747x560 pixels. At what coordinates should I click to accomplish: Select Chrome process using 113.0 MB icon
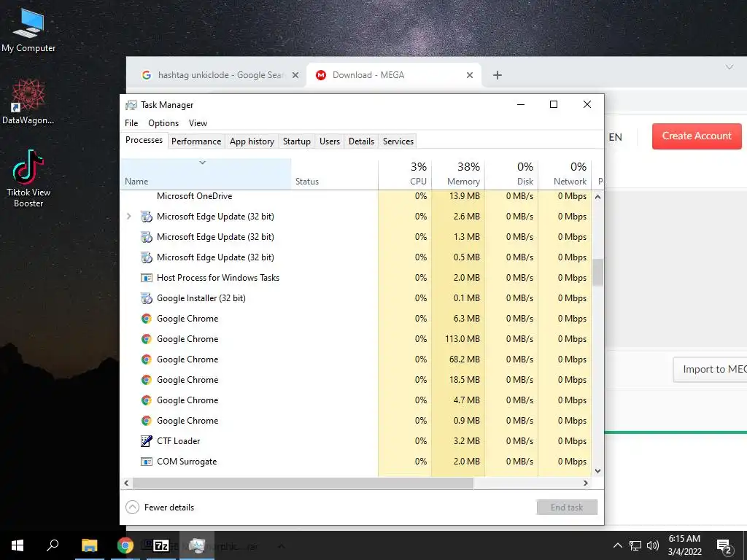click(x=146, y=339)
